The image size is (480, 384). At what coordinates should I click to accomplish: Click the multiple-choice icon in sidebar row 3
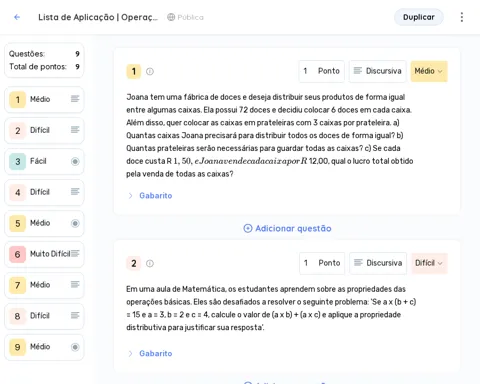(75, 161)
